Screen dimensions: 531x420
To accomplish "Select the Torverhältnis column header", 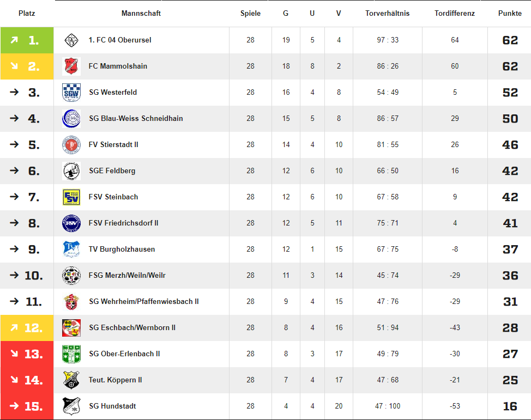I will [x=388, y=13].
